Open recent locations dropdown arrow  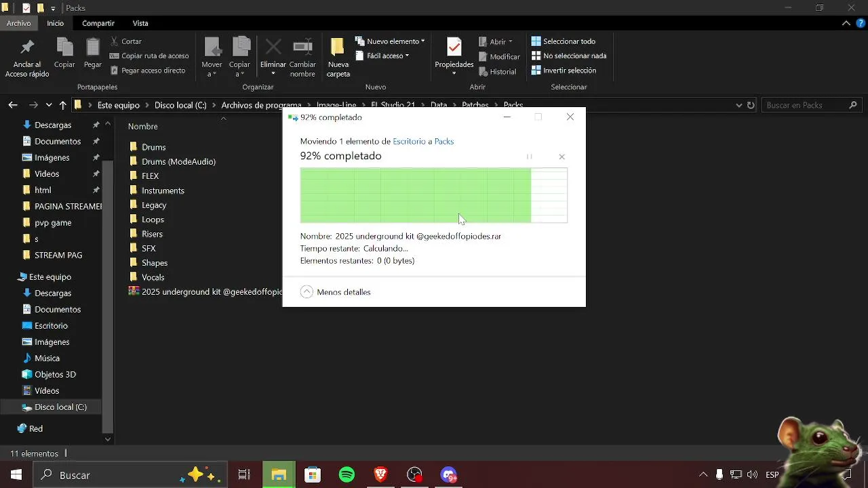(x=49, y=105)
